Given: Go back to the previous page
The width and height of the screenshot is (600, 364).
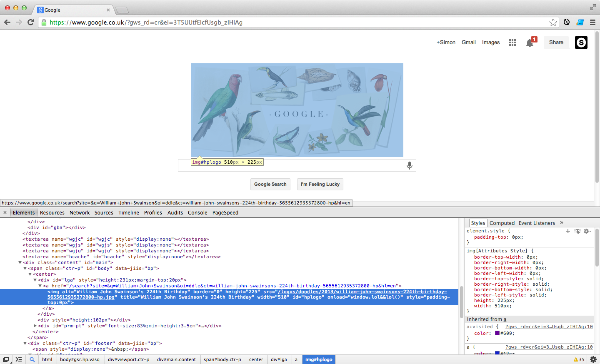Looking at the screenshot, I should 7,22.
